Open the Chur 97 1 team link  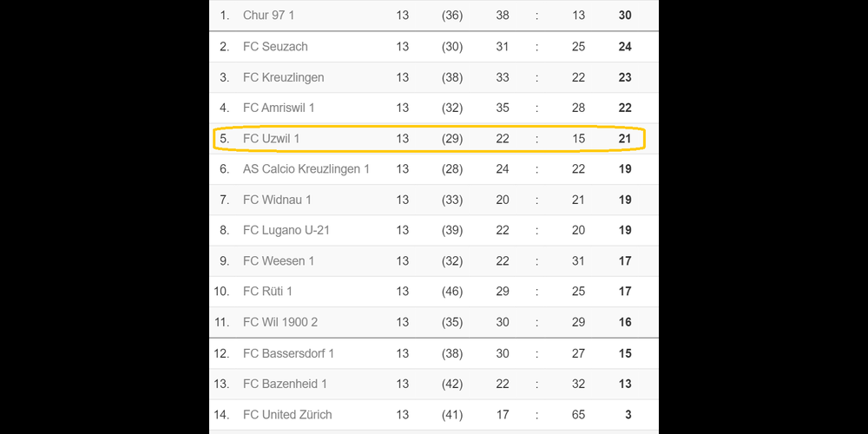268,16
